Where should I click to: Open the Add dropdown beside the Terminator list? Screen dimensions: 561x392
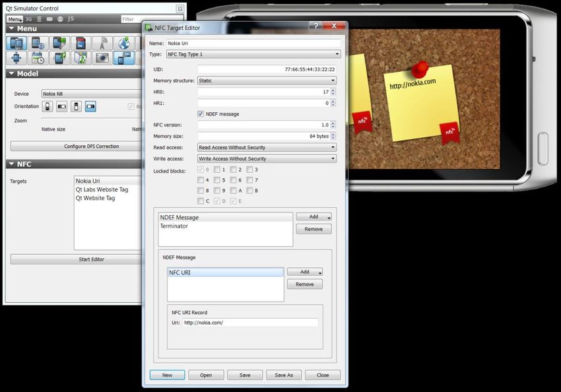coord(313,216)
